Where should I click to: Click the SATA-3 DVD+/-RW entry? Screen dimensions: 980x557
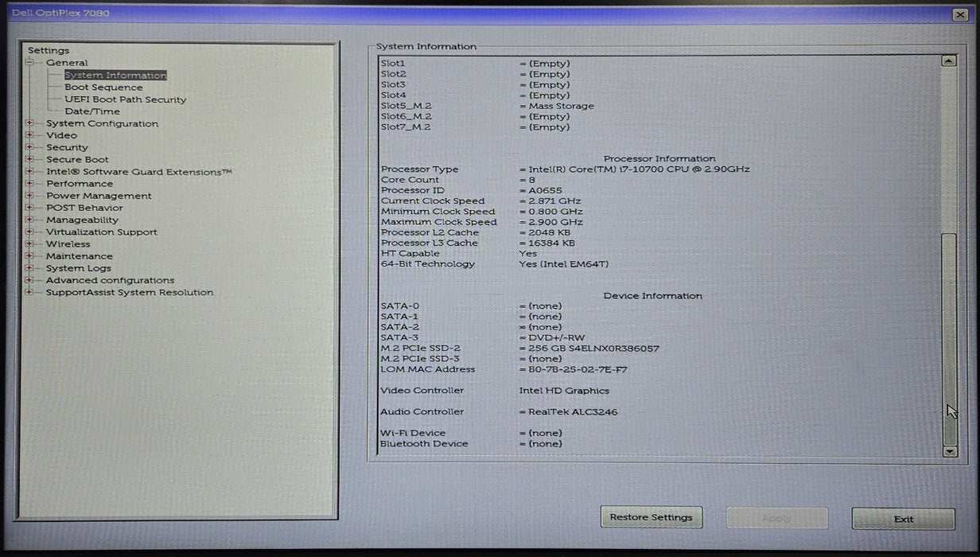click(482, 338)
